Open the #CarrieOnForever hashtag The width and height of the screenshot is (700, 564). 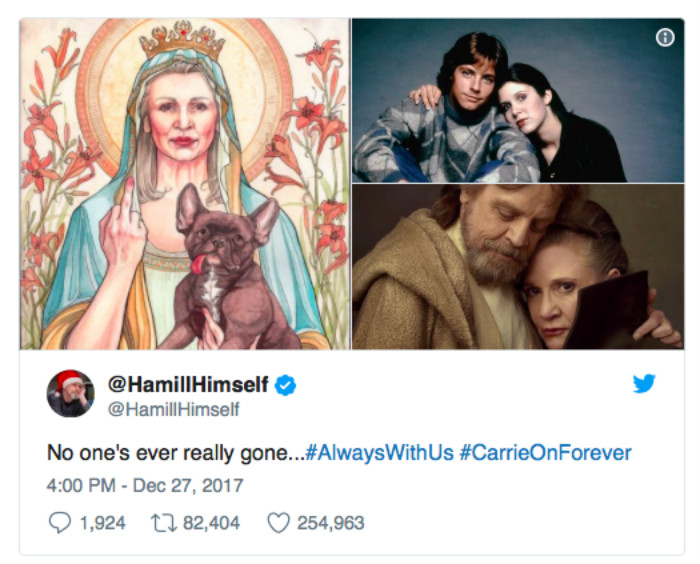click(545, 453)
